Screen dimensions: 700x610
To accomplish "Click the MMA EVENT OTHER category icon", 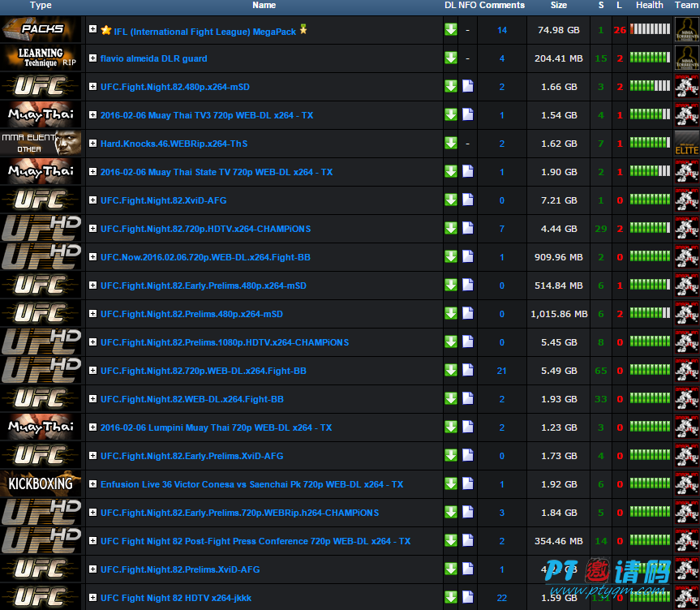I will 41,144.
